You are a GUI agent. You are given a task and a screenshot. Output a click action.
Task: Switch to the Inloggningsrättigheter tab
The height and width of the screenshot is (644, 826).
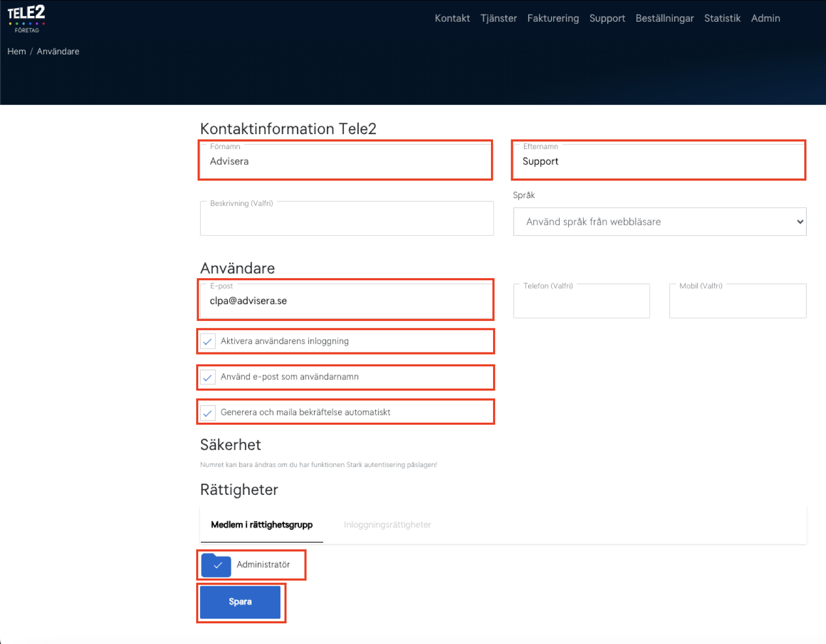pos(387,524)
